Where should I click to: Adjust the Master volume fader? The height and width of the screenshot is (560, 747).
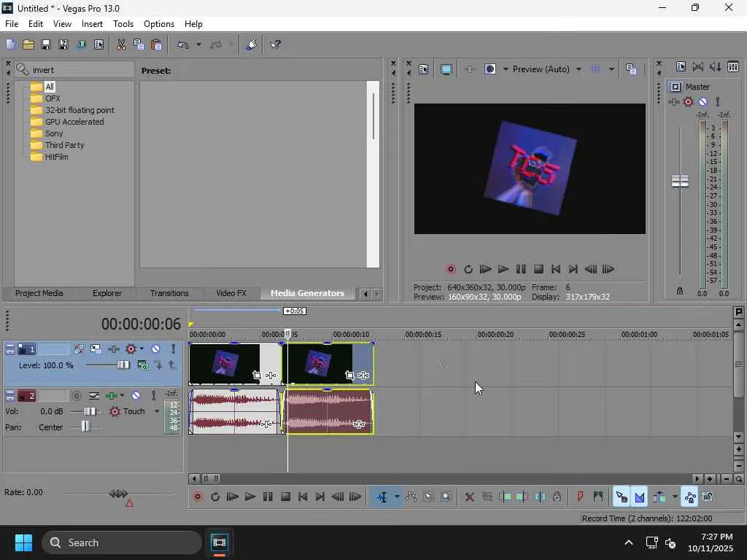pos(680,181)
